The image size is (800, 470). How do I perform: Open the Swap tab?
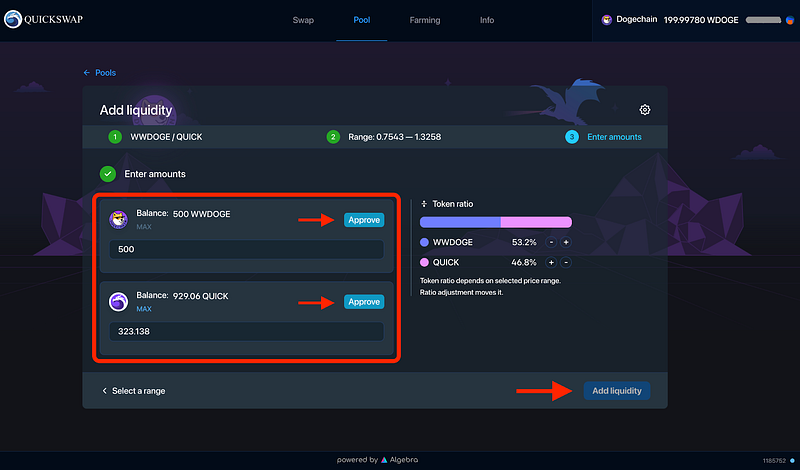[x=303, y=20]
